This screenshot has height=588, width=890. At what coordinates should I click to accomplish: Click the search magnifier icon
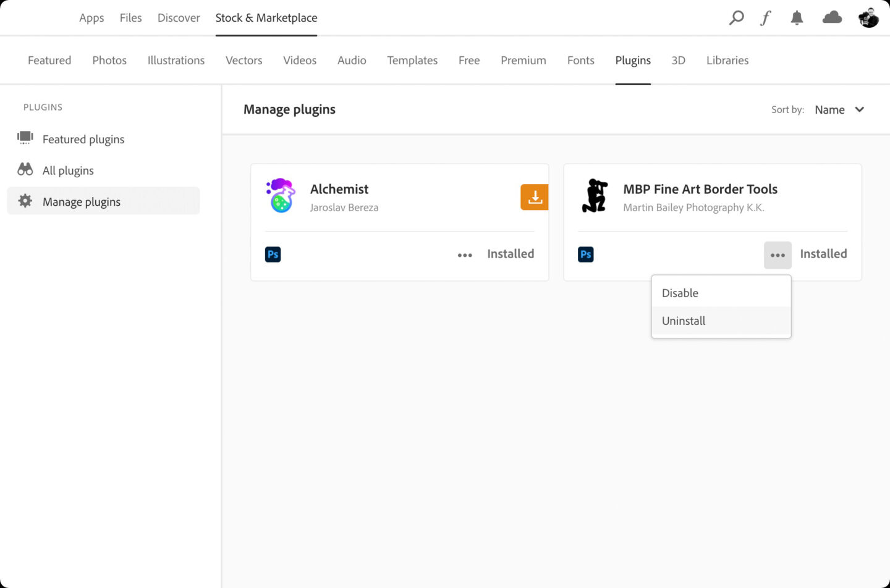tap(736, 18)
